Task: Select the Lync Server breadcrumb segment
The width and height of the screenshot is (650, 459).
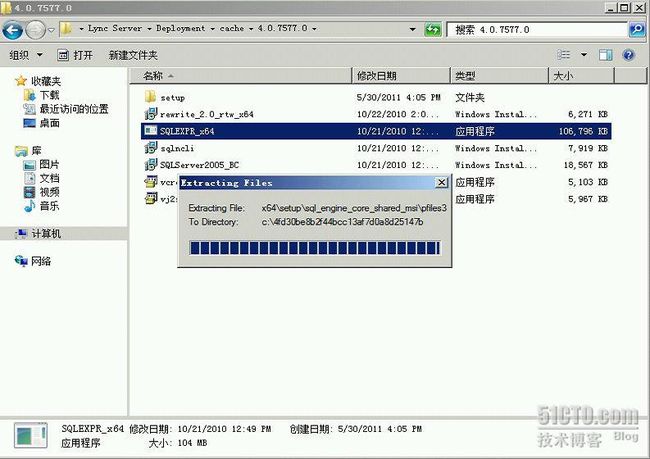Action: (x=115, y=28)
